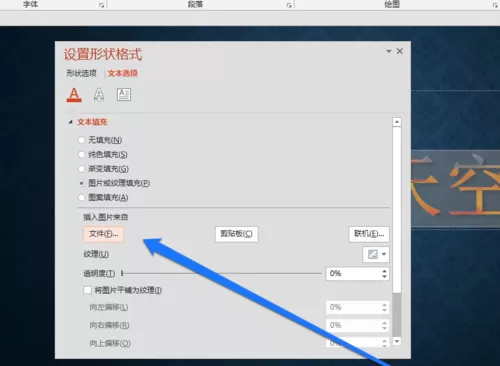
Task: Collapse the 文本填充 section
Action: tap(70, 122)
